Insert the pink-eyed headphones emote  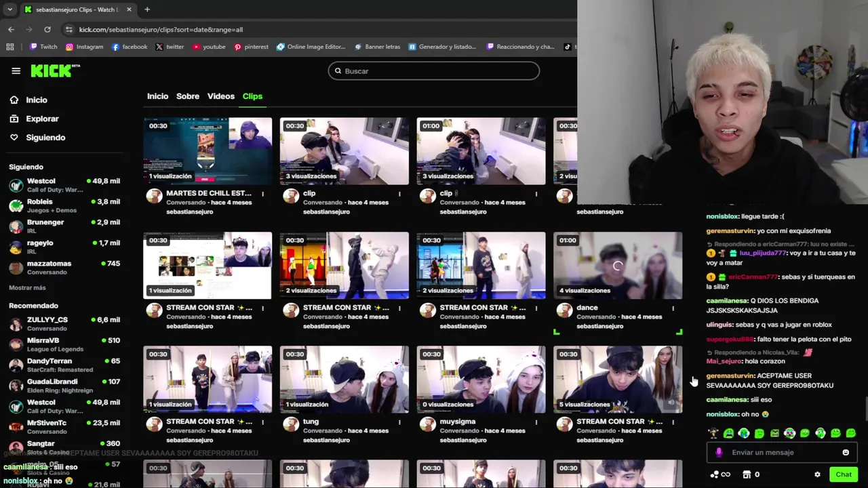click(790, 433)
